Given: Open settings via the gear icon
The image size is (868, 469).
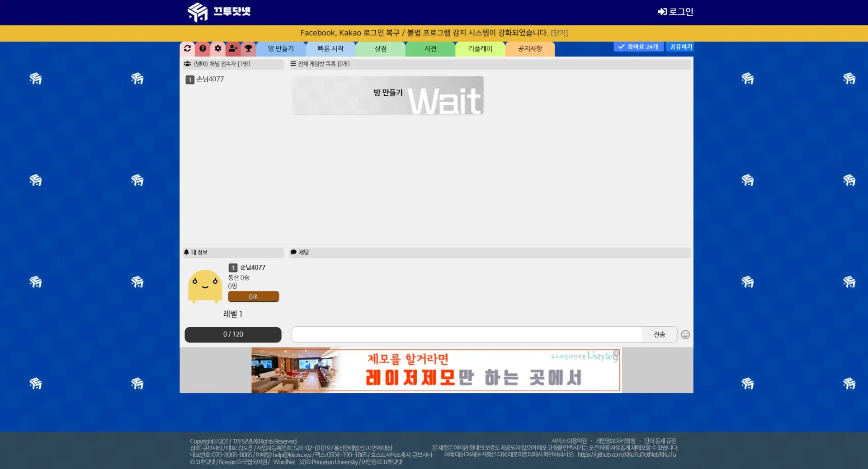Looking at the screenshot, I should [x=218, y=48].
